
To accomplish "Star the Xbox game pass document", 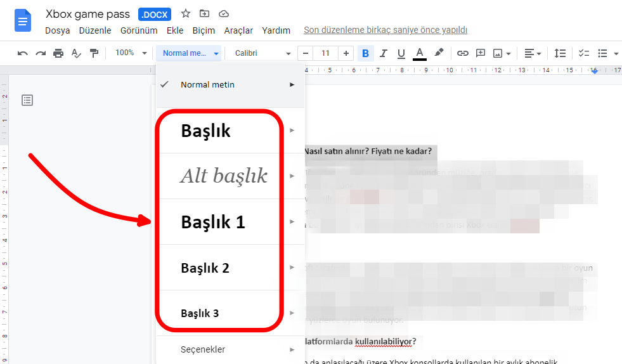I will pyautogui.click(x=185, y=14).
